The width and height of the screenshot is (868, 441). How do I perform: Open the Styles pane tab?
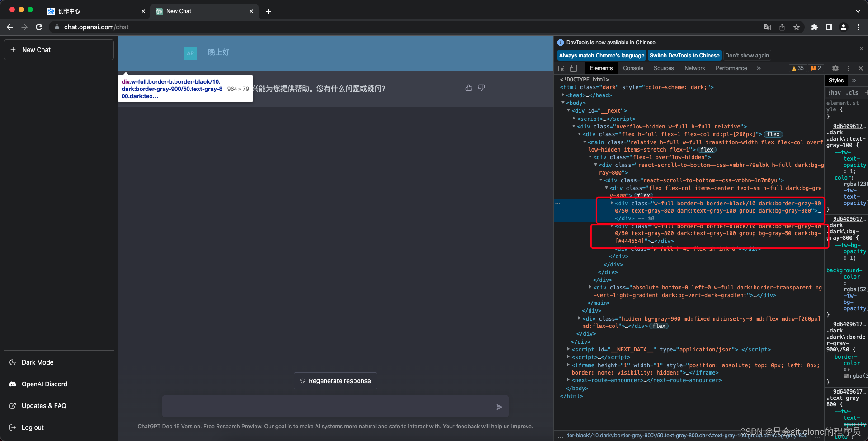pos(836,81)
